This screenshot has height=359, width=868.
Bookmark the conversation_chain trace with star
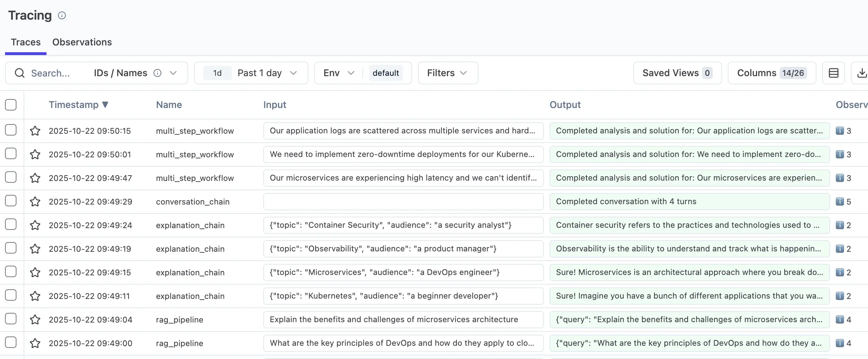pyautogui.click(x=35, y=202)
